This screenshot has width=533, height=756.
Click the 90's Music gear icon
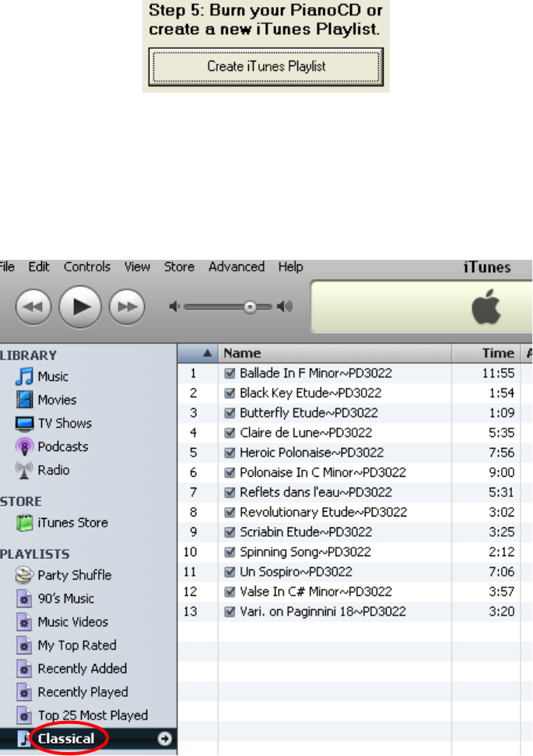tap(24, 598)
